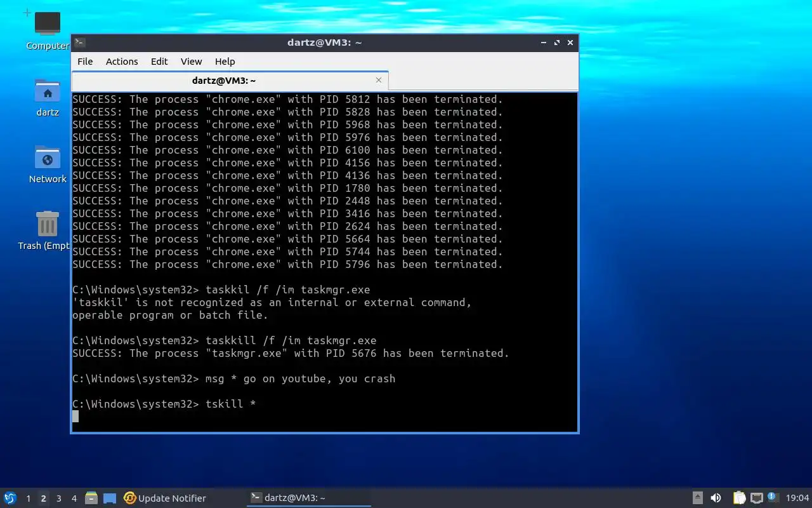The height and width of the screenshot is (508, 812).
Task: Switch to workspace 1 in pager
Action: pos(28,498)
